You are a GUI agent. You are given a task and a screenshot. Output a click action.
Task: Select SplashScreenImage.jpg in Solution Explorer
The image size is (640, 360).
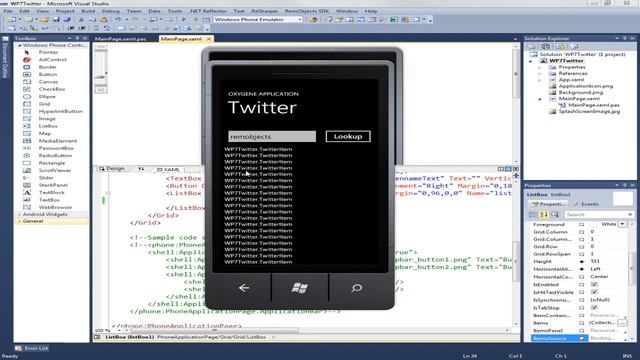click(x=585, y=111)
